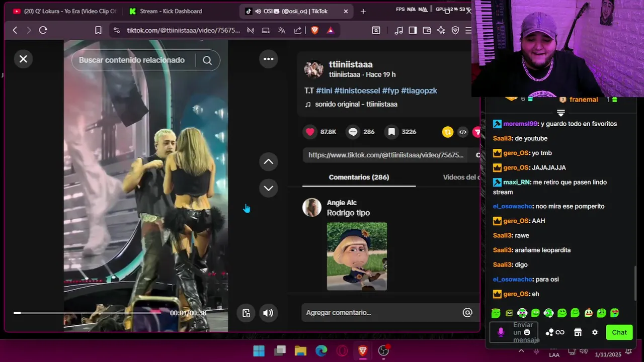Open the #tinistoessel hashtag

tap(357, 90)
